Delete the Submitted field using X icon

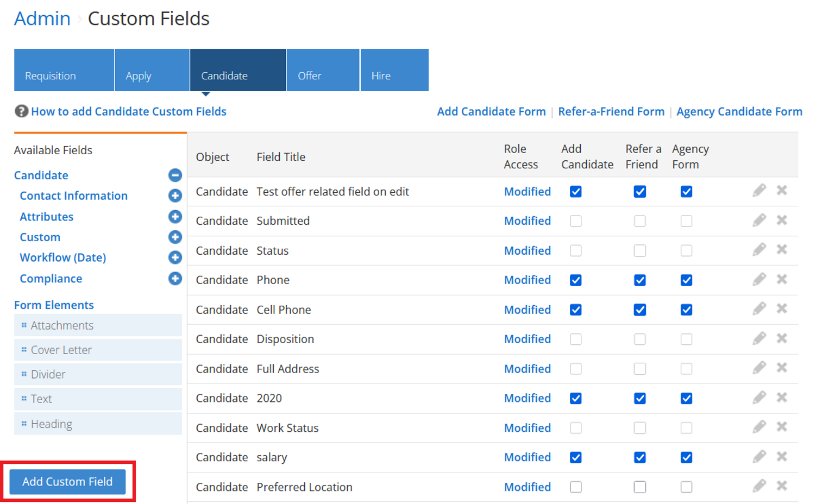click(x=782, y=220)
